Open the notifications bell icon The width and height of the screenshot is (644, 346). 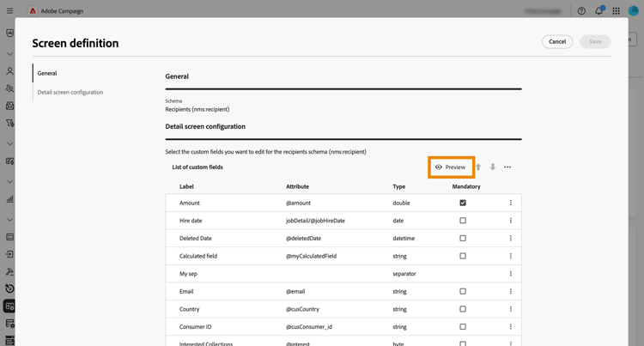click(598, 11)
